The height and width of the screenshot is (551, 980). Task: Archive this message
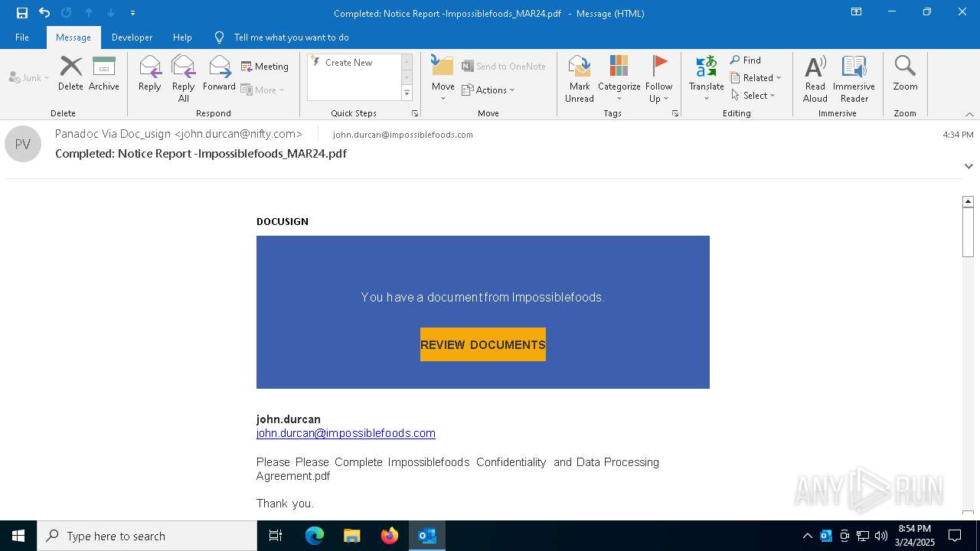coord(103,73)
